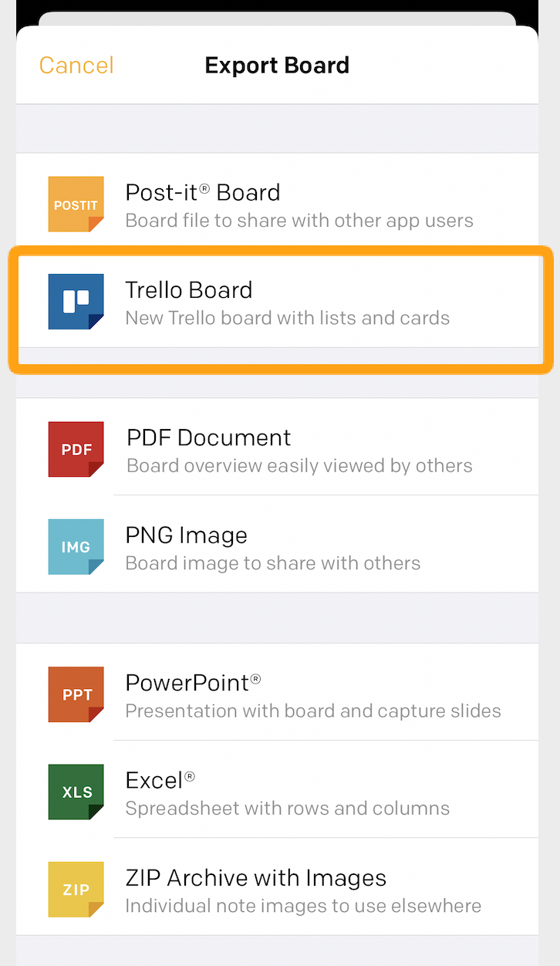Tap the red PDF file icon

pyautogui.click(x=76, y=449)
